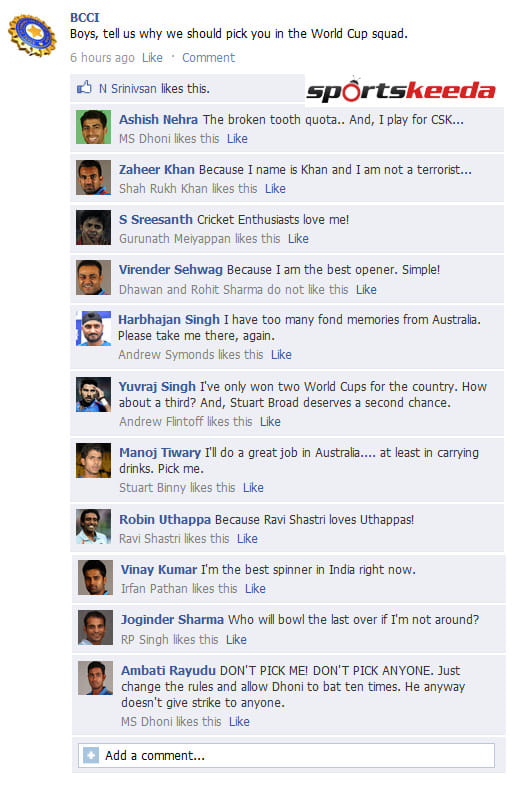This screenshot has width=524, height=788.
Task: Open the BCCI page name link
Action: [85, 18]
